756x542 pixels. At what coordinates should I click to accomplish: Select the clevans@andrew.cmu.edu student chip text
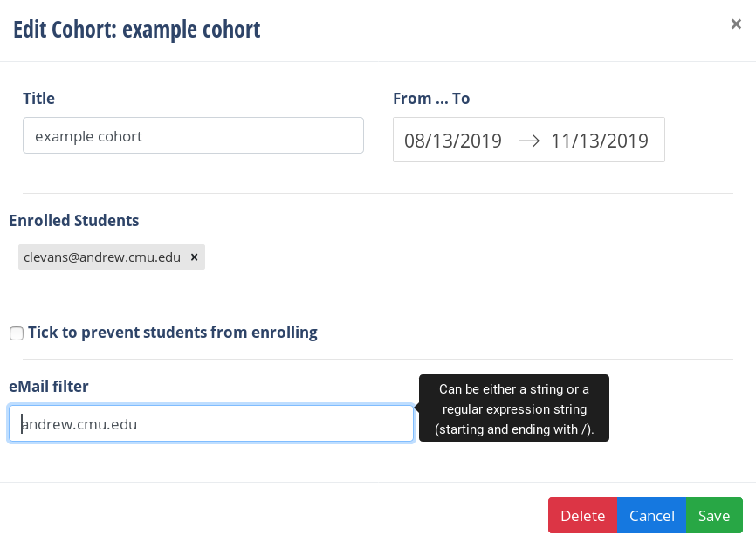[x=102, y=257]
